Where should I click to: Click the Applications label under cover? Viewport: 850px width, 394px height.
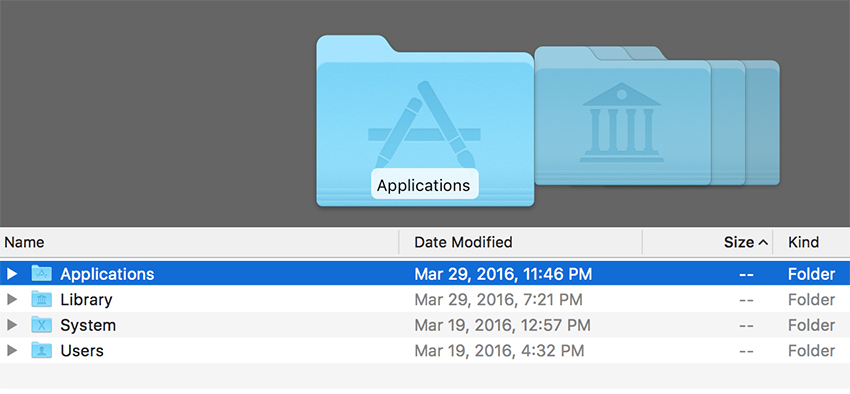(x=424, y=185)
